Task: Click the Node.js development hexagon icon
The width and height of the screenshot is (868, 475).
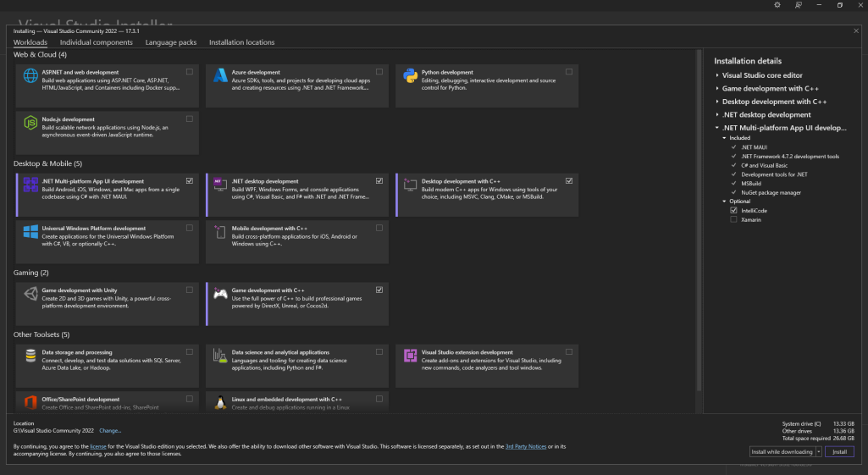Action: pyautogui.click(x=31, y=122)
